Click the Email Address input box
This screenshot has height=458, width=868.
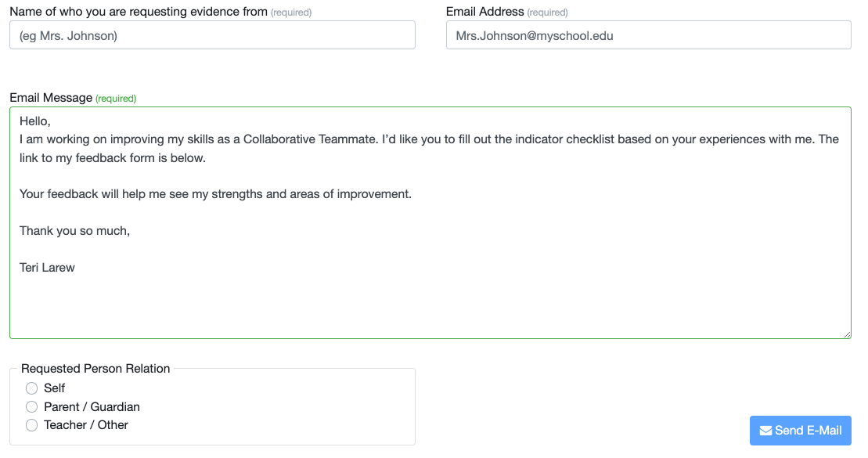click(648, 35)
